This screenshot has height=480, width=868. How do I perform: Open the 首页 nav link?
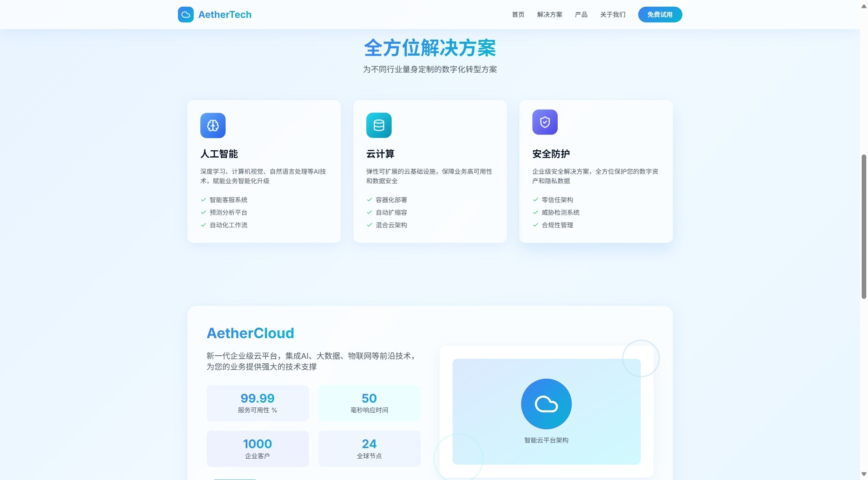point(518,14)
